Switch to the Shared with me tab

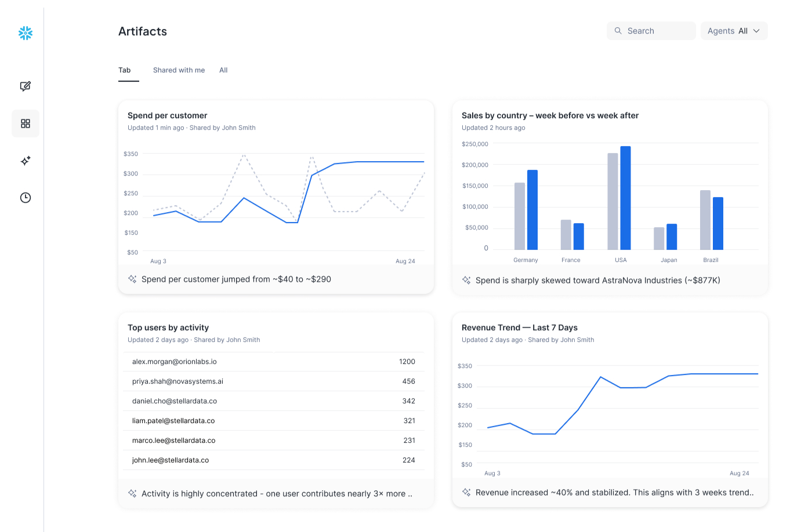coord(179,70)
